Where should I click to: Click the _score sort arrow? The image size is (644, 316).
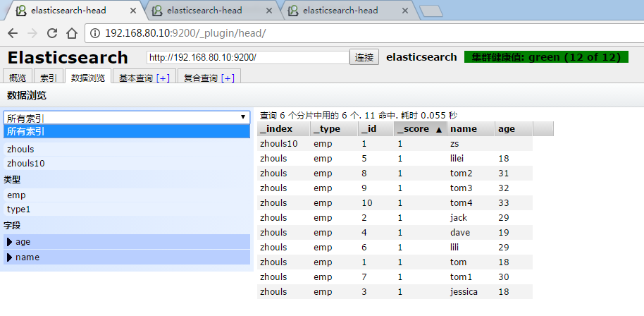click(439, 130)
